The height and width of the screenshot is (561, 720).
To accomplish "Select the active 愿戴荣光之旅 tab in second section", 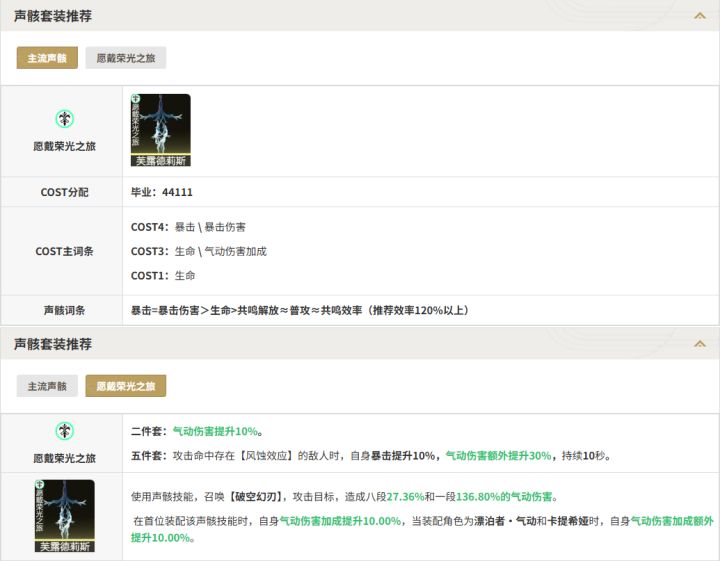I will point(126,386).
